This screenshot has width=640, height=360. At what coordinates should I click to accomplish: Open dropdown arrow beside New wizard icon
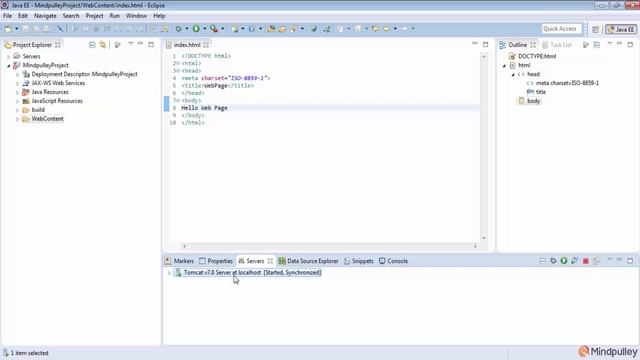pyautogui.click(x=16, y=29)
